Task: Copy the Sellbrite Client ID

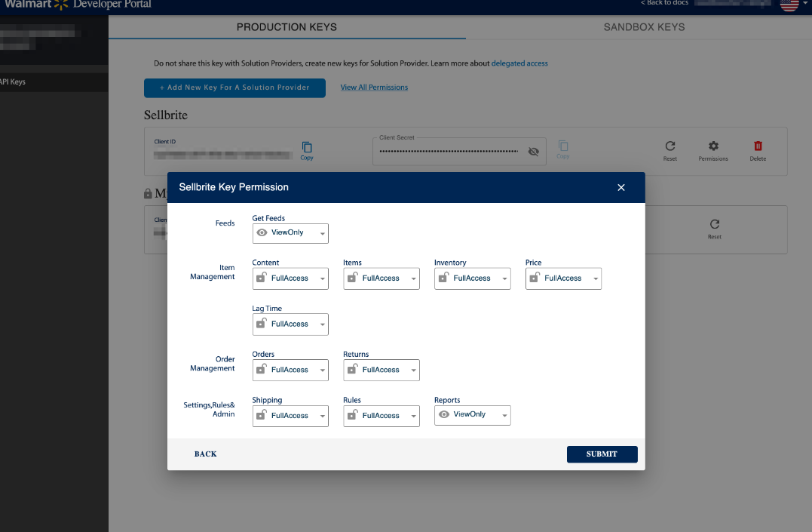Action: click(307, 150)
